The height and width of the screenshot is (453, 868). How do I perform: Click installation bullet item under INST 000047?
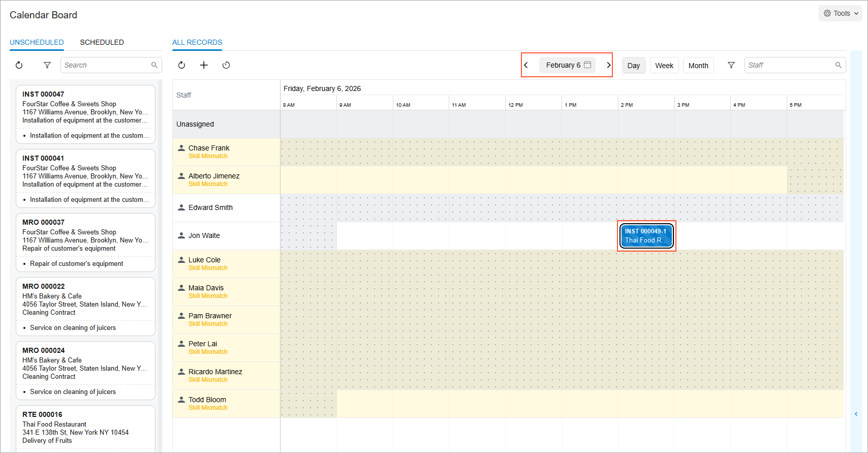(x=89, y=135)
